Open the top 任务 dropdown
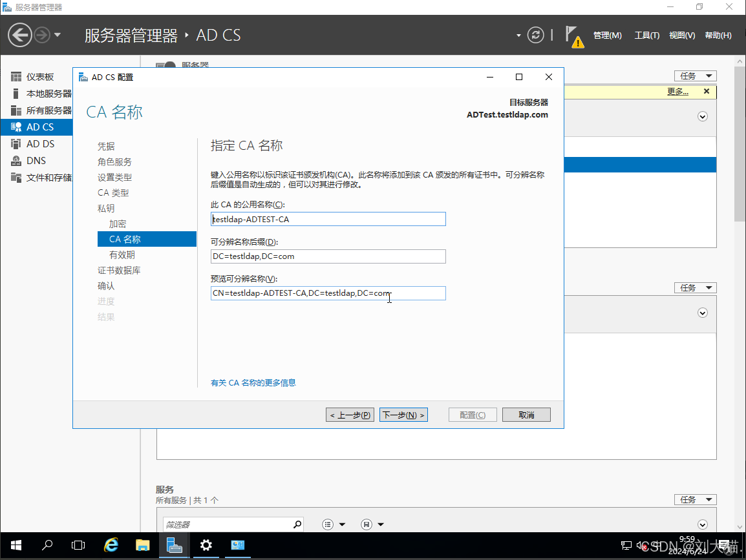Screen dimensions: 746x560 [x=695, y=76]
